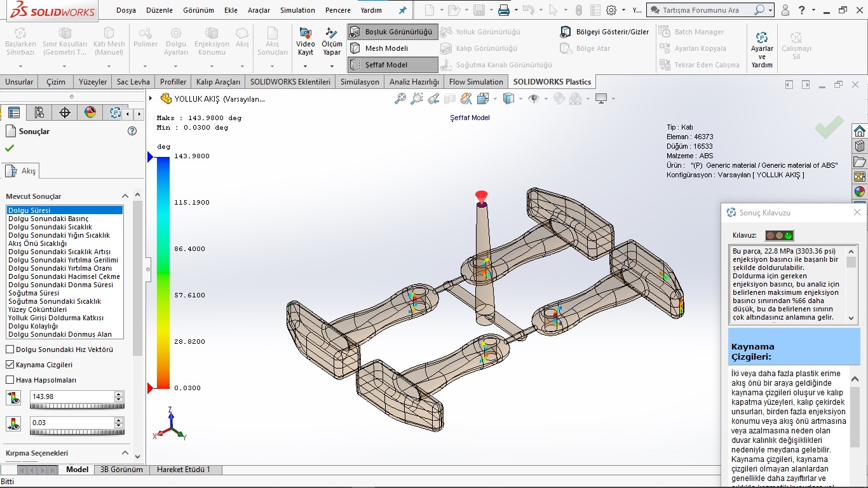The image size is (868, 488).
Task: Open the task pane folder icon
Action: pyautogui.click(x=860, y=161)
